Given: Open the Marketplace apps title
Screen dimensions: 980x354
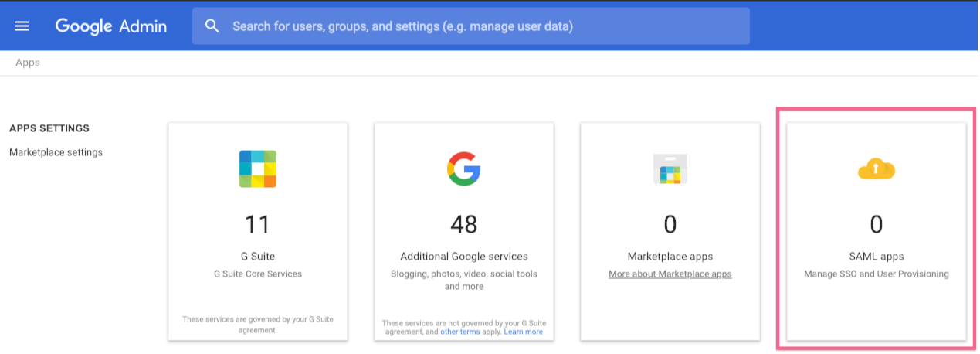Looking at the screenshot, I should click(670, 257).
